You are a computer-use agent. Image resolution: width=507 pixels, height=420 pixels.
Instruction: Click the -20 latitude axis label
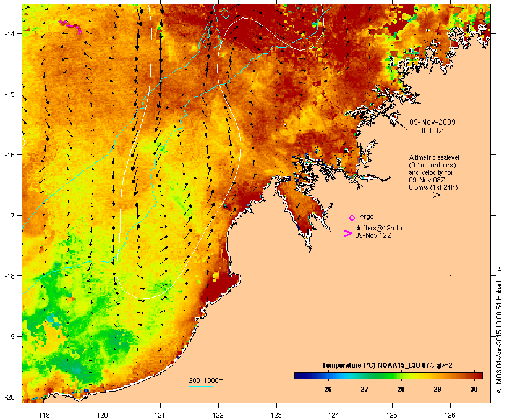pos(9,397)
